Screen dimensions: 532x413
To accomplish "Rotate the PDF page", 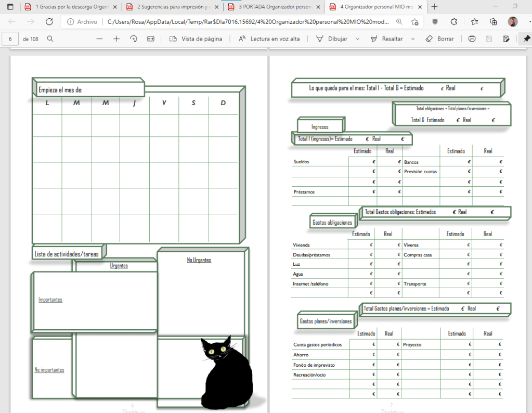I will (134, 39).
